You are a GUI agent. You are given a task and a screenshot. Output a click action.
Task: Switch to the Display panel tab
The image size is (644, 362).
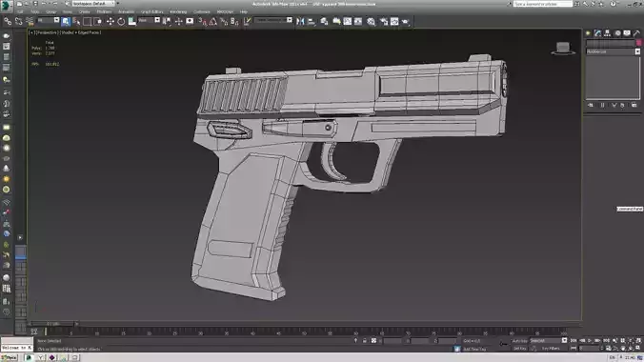click(x=627, y=33)
